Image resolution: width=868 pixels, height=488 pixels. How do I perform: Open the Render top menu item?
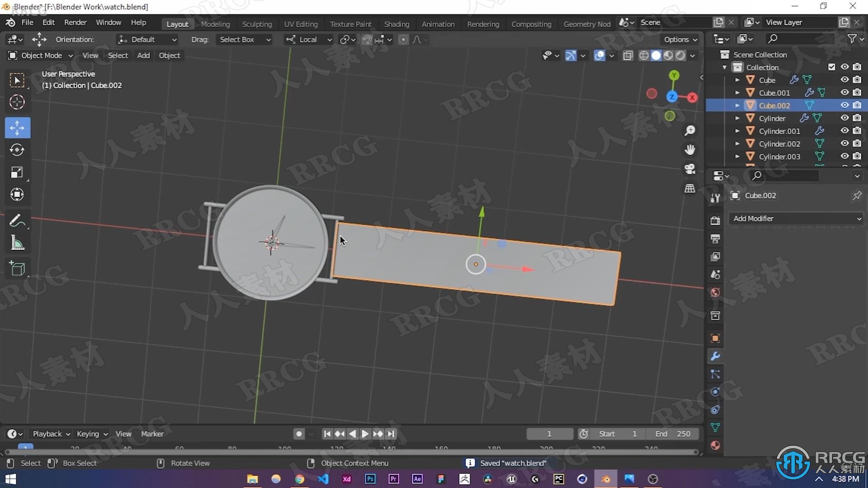pos(75,22)
